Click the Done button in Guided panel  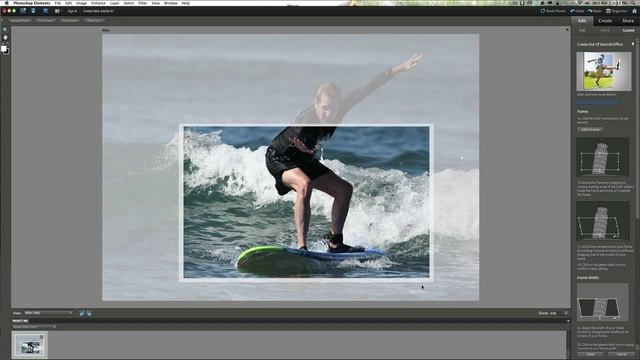[591, 354]
